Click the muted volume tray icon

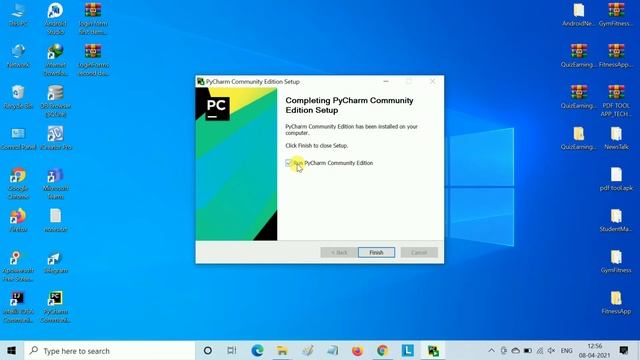click(x=551, y=351)
